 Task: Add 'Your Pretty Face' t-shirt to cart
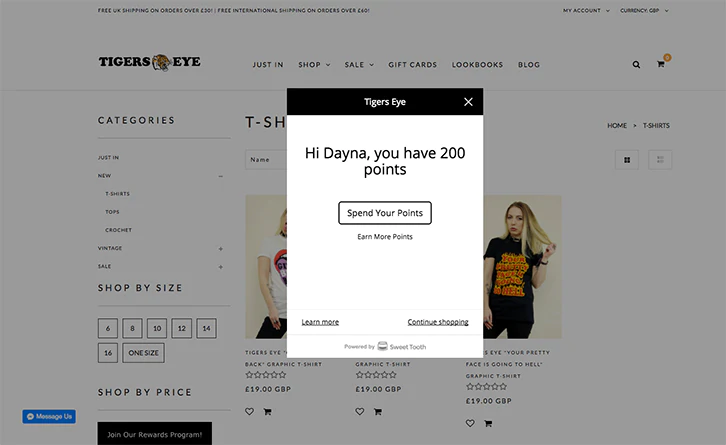488,423
